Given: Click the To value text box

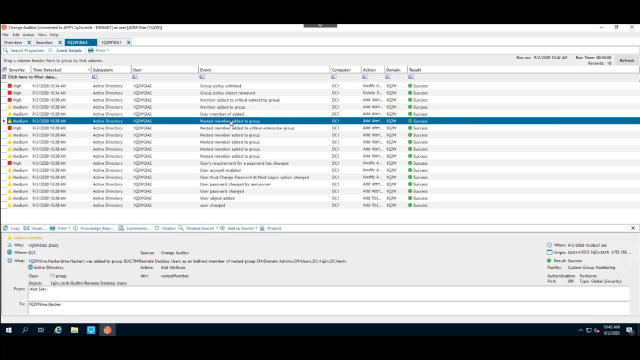Looking at the screenshot, I should (x=328, y=308).
